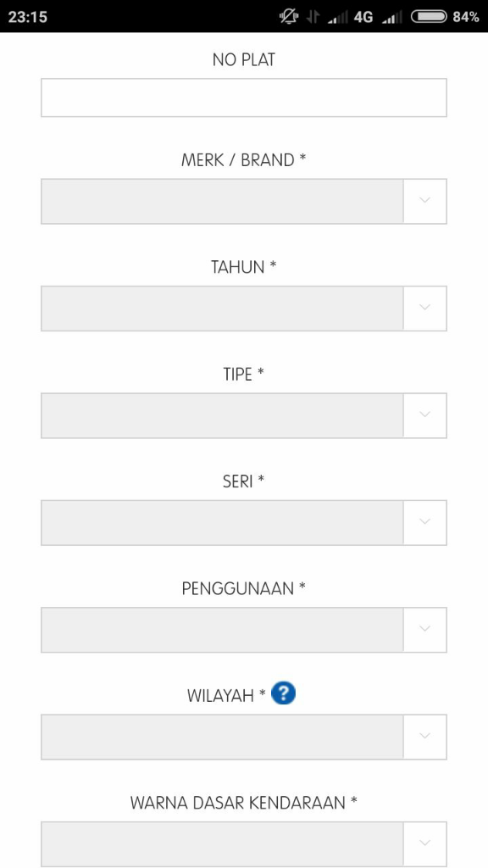The image size is (488, 868).
Task: Expand the WILAYAH dropdown chevron
Action: tap(425, 737)
